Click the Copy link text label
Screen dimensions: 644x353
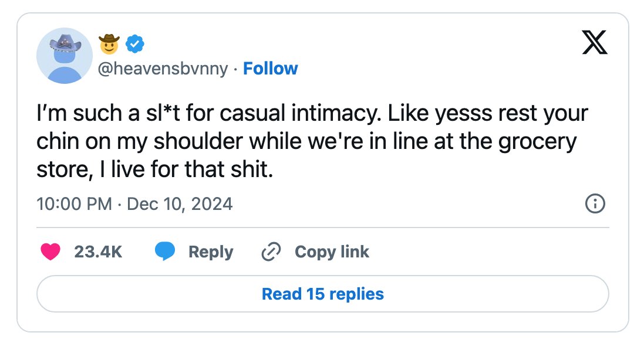[x=332, y=252]
